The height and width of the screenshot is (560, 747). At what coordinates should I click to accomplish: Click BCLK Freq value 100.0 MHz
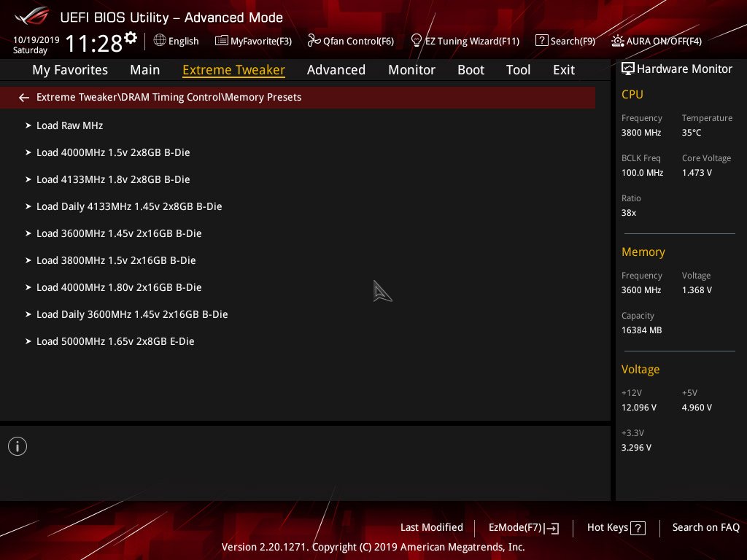642,173
